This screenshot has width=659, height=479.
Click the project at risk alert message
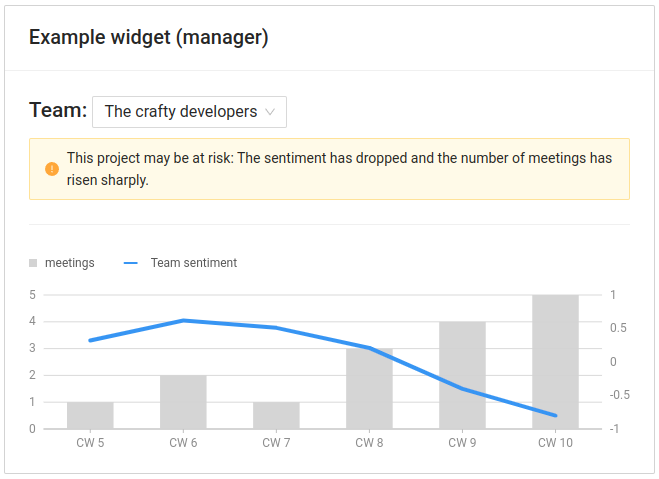(x=339, y=169)
